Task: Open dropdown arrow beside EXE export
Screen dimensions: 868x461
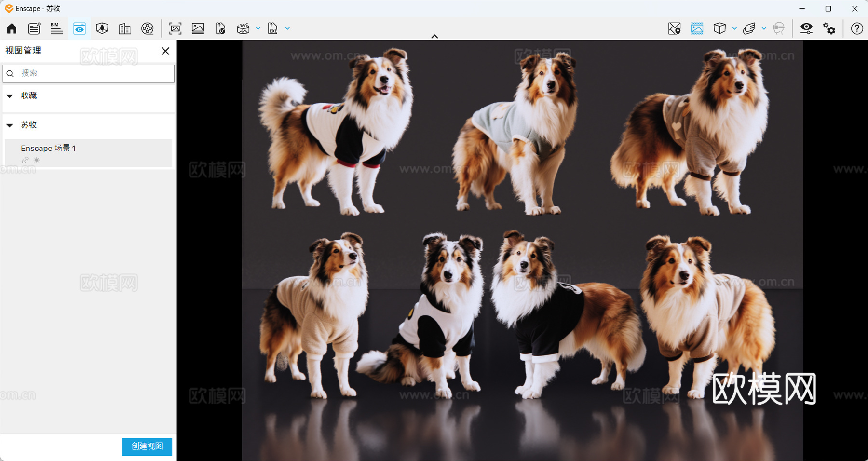Action: [287, 28]
